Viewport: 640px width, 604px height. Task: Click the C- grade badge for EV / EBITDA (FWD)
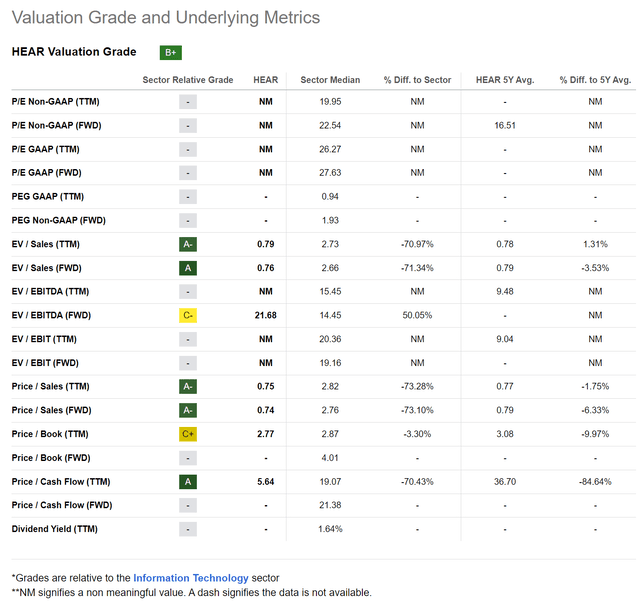click(188, 315)
